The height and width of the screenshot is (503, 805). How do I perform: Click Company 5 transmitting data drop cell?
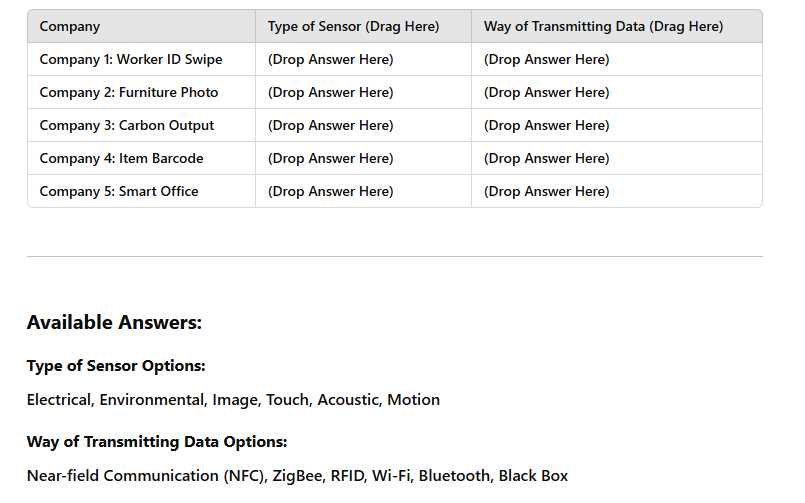tap(547, 191)
